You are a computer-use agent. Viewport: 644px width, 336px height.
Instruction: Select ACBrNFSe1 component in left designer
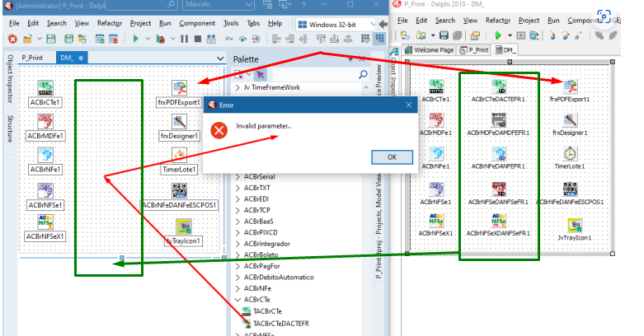click(45, 191)
